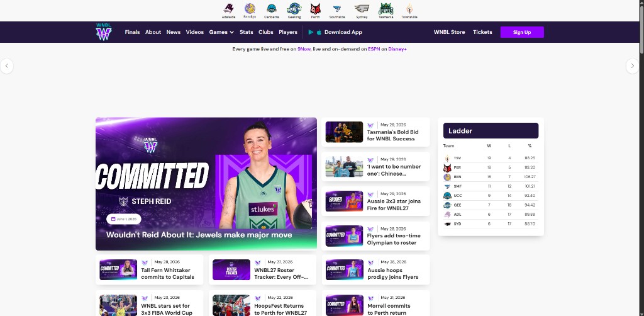Show next carousel slide with right arrow
The width and height of the screenshot is (644, 316).
[633, 65]
